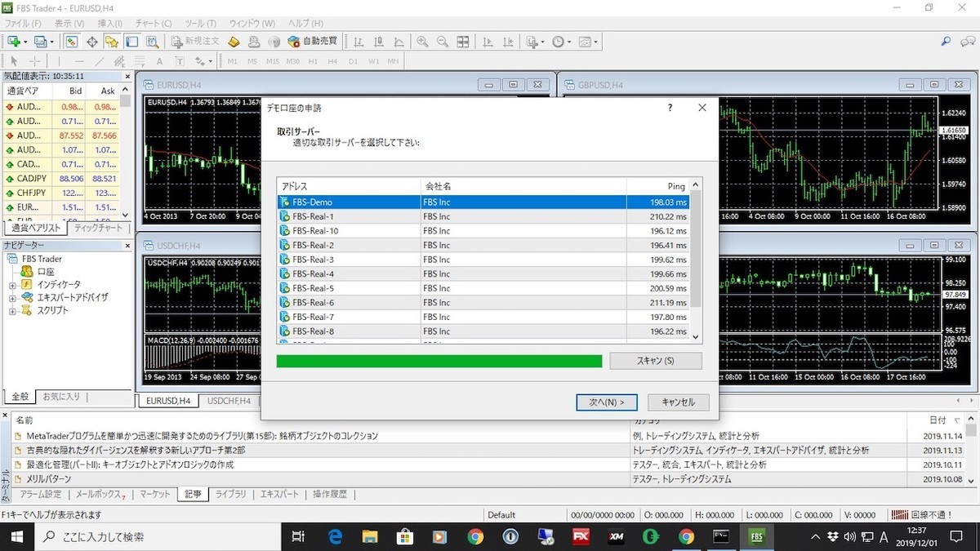Open the arrows objects dropdown
980x551 pixels.
click(203, 61)
